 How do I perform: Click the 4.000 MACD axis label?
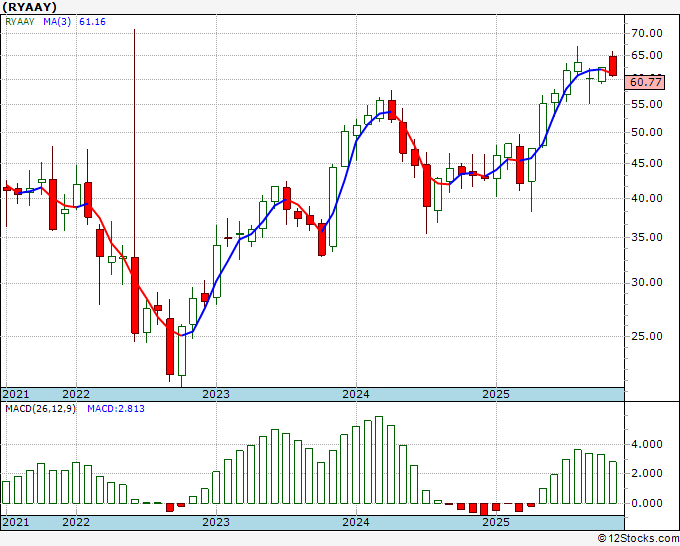point(647,445)
